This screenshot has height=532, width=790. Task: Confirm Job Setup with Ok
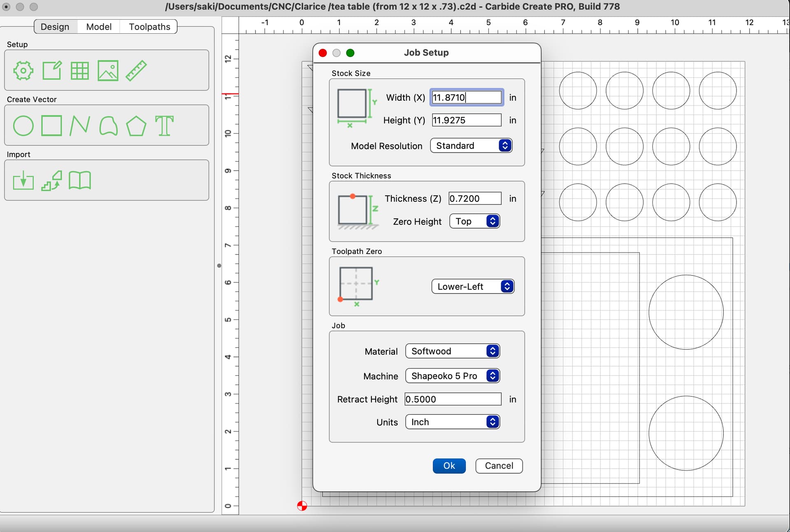pos(449,466)
